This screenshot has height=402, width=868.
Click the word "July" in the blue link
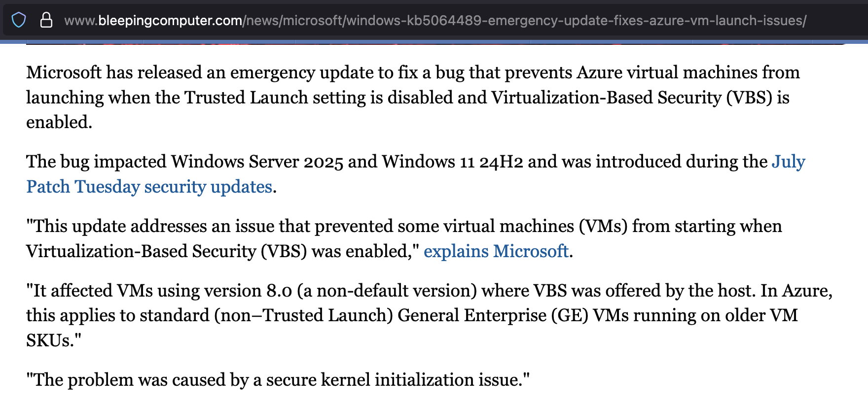tap(788, 162)
